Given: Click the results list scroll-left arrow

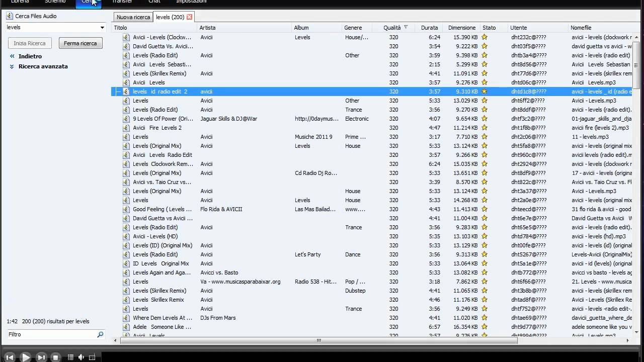Looking at the screenshot, I should (x=115, y=340).
